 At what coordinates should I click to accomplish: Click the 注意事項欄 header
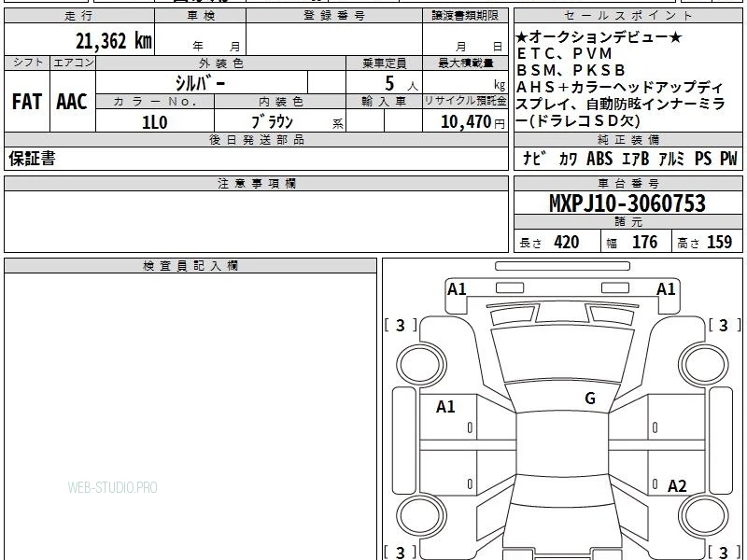256,183
